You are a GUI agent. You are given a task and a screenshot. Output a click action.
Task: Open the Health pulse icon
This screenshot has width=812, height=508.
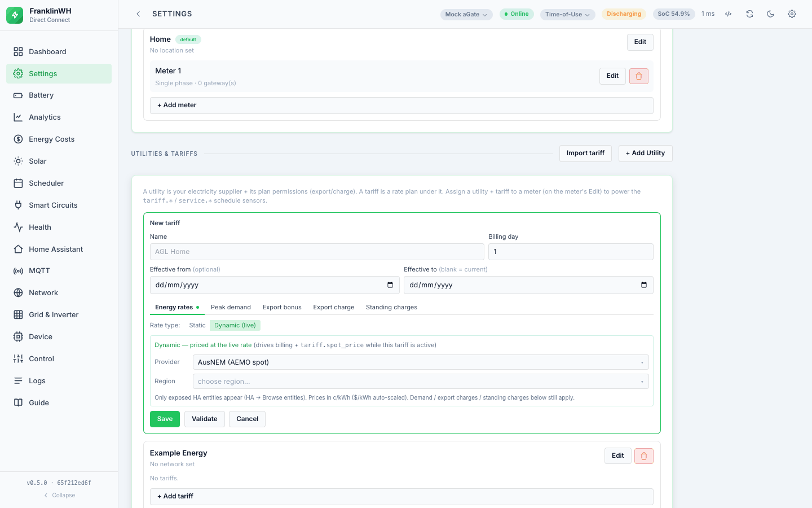(x=18, y=227)
